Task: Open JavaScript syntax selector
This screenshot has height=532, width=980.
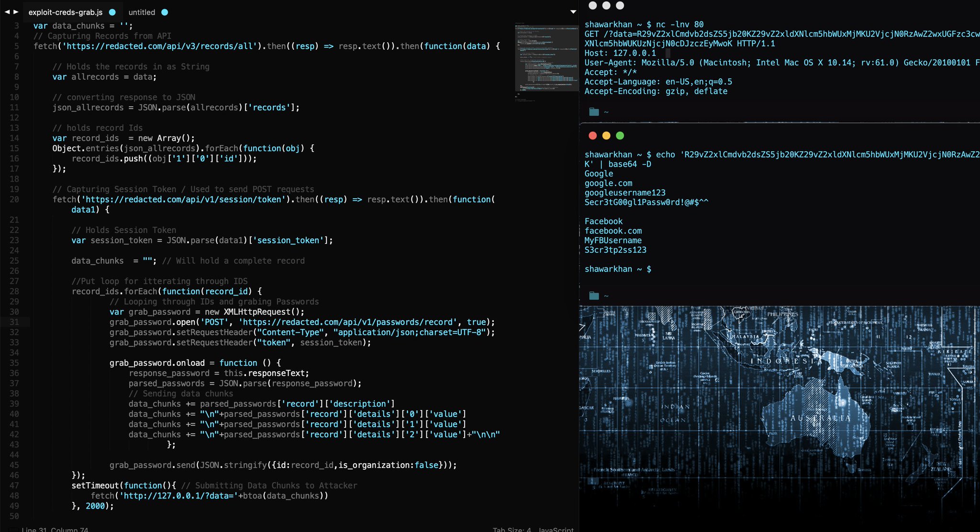Action: click(556, 530)
